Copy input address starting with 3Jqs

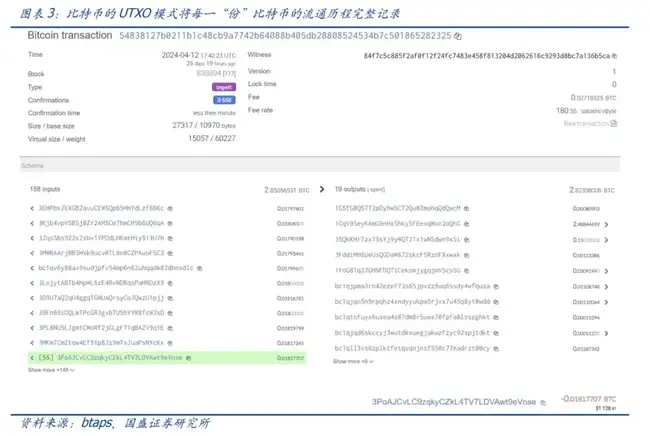point(170,238)
